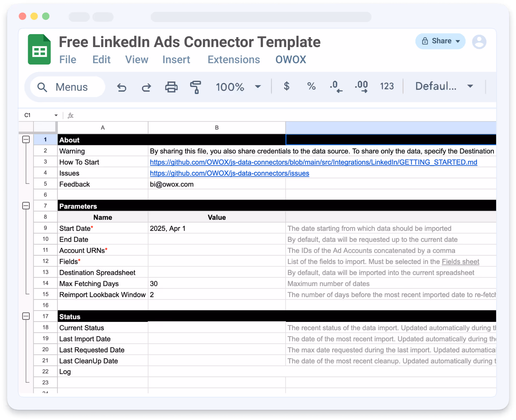
Task: Select the Last Requested Date label cell
Action: [103, 350]
